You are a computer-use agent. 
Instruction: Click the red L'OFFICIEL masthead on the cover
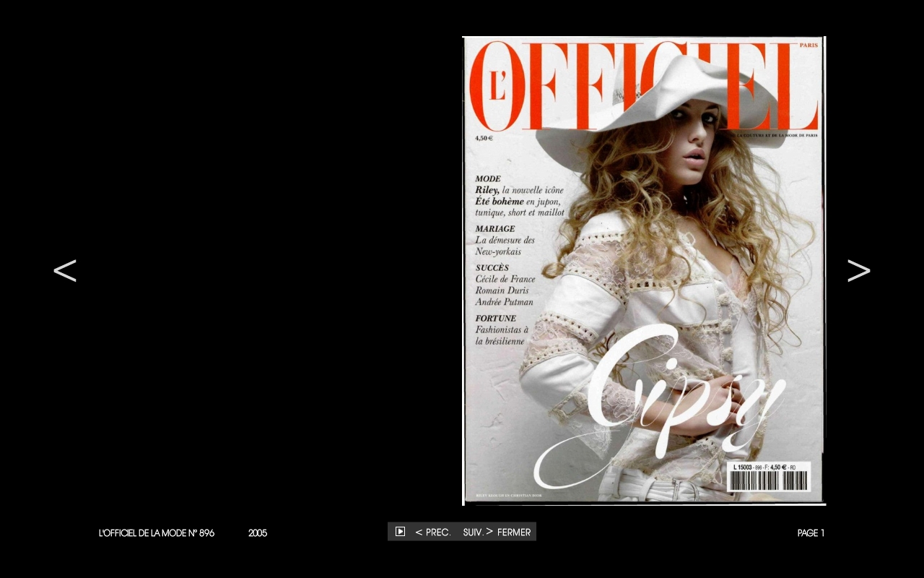coord(549,87)
